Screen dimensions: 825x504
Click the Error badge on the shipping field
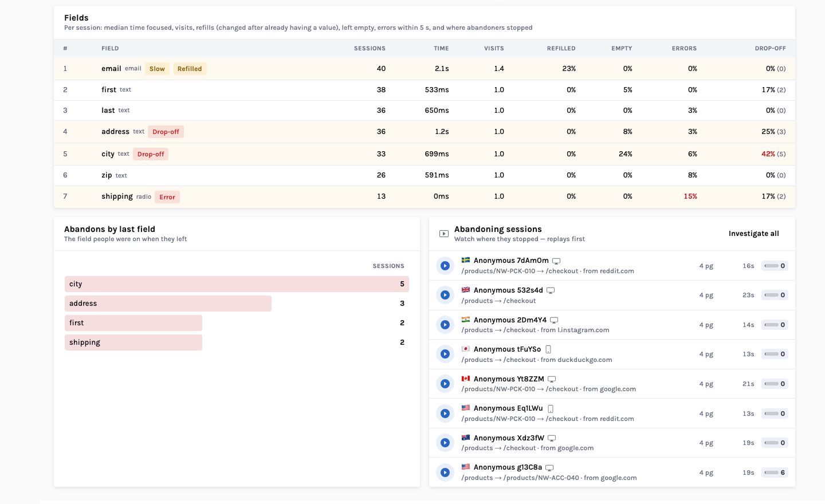(167, 197)
